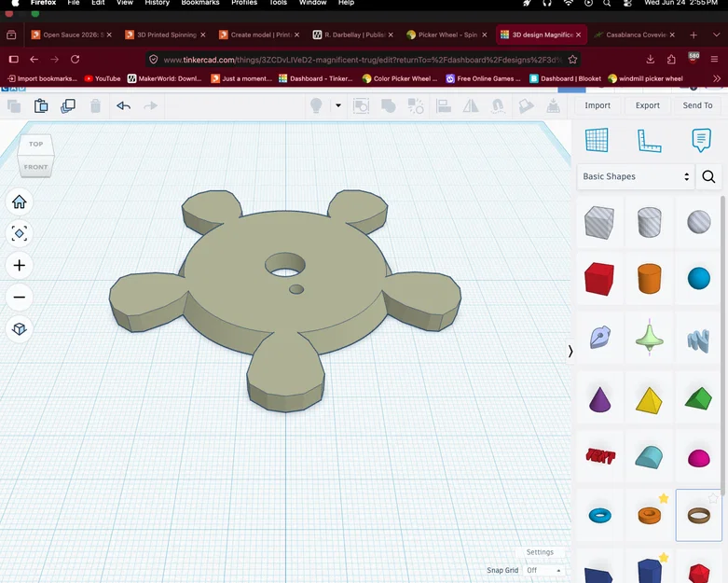The height and width of the screenshot is (583, 728).
Task: Select the teal Round Roof shape
Action: pyautogui.click(x=649, y=457)
